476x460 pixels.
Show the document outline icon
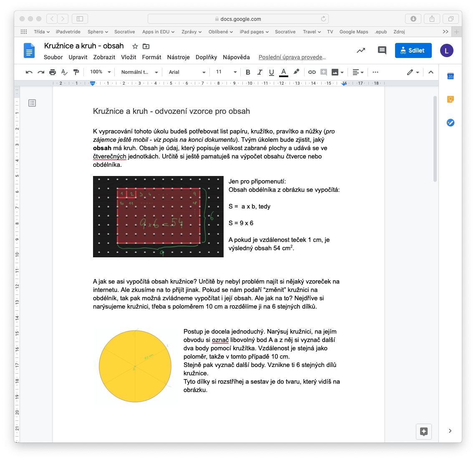click(x=32, y=103)
